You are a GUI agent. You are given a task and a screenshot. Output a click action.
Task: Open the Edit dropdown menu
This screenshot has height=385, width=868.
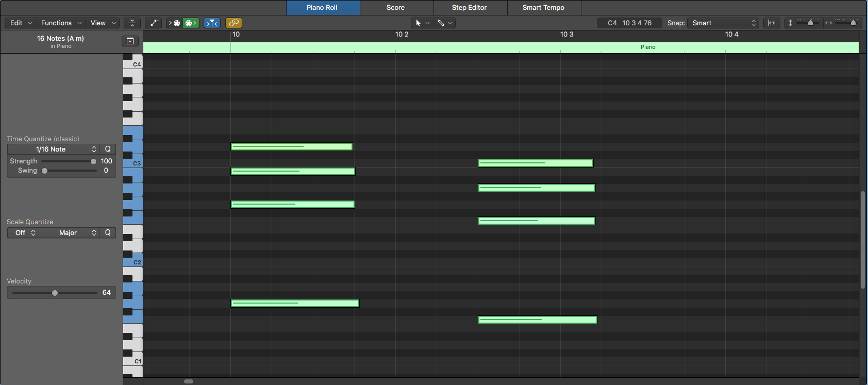click(x=21, y=23)
